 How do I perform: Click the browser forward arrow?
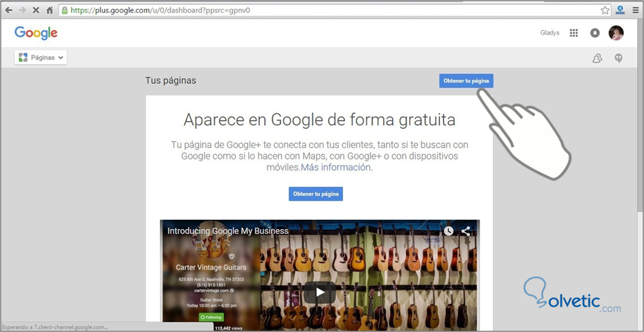pyautogui.click(x=22, y=10)
